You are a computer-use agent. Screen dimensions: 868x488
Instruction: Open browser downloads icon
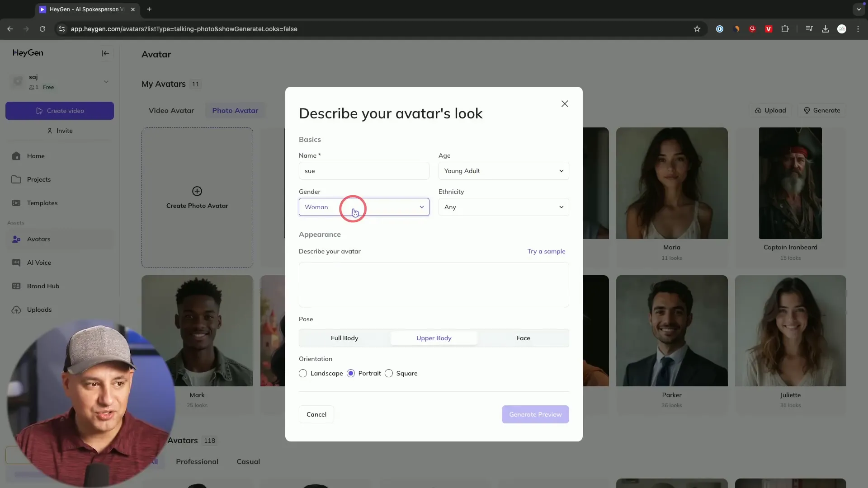826,29
